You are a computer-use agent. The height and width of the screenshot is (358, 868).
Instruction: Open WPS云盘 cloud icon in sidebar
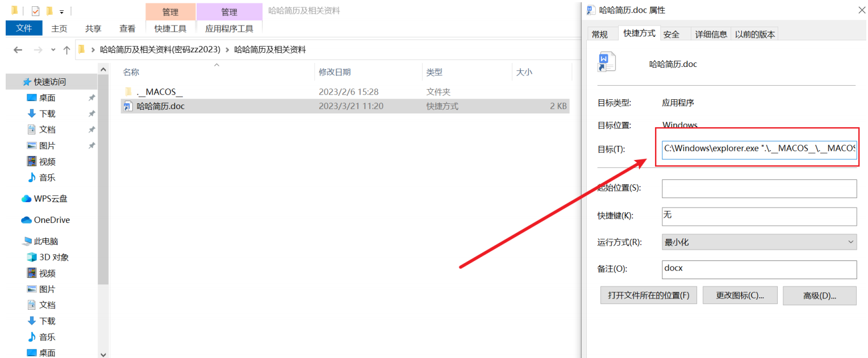(x=26, y=199)
